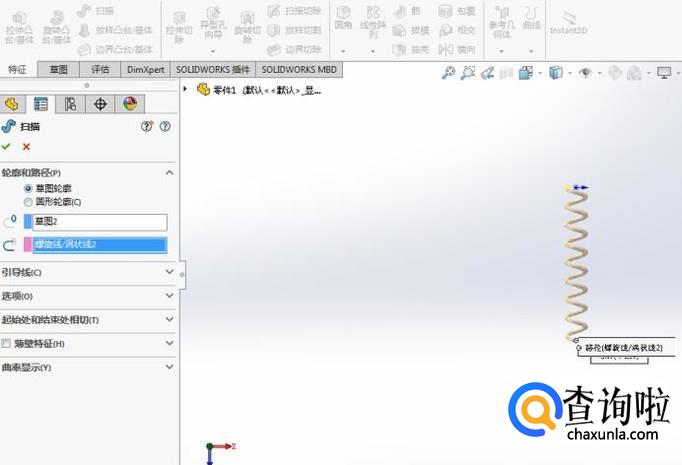Open the ConfigurationManager tab icon

70,104
